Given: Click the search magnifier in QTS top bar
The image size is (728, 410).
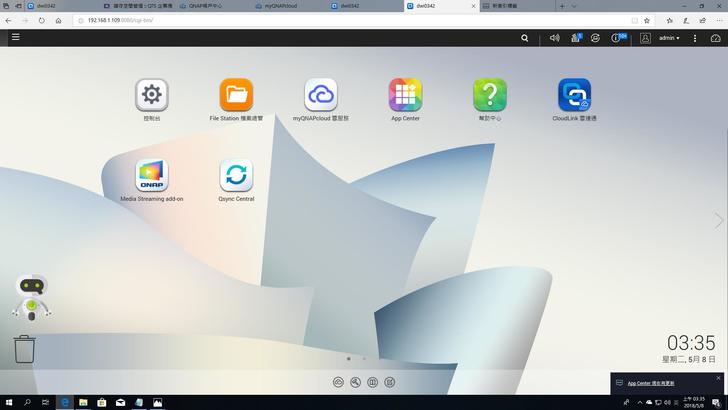Looking at the screenshot, I should click(x=525, y=38).
